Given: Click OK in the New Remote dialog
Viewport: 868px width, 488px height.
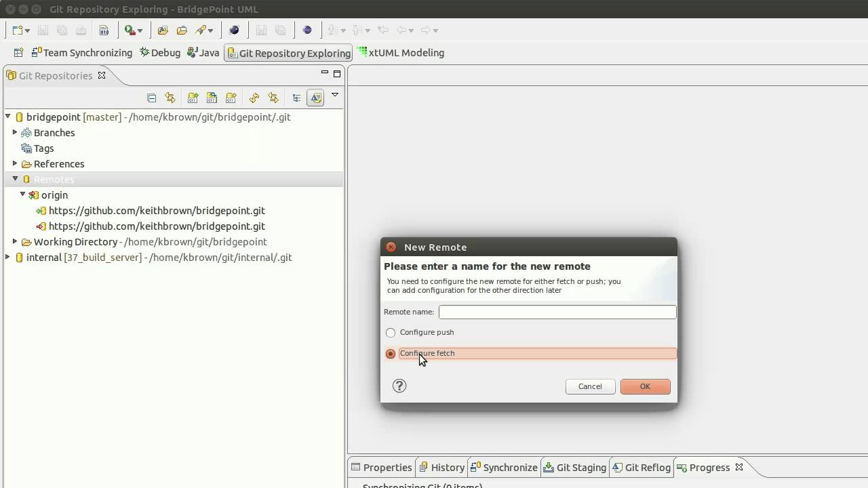Looking at the screenshot, I should pos(645,386).
